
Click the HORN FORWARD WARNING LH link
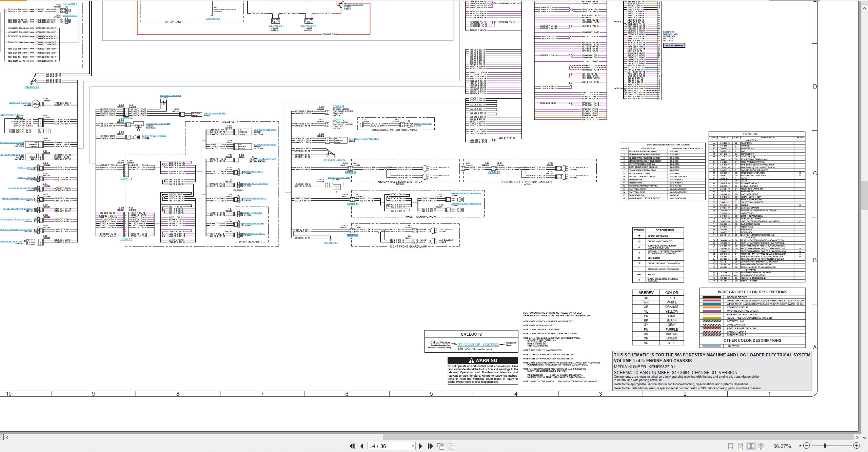pos(466,193)
